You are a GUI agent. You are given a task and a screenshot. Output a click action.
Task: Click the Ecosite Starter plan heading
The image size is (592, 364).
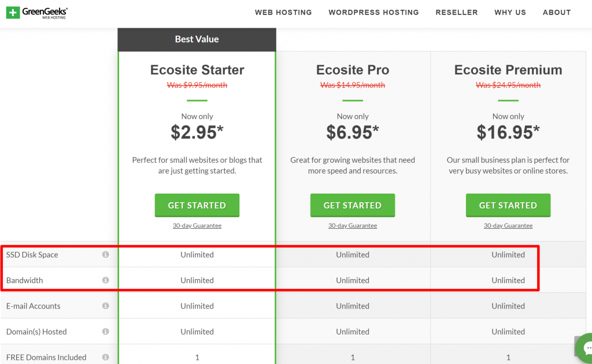point(197,70)
